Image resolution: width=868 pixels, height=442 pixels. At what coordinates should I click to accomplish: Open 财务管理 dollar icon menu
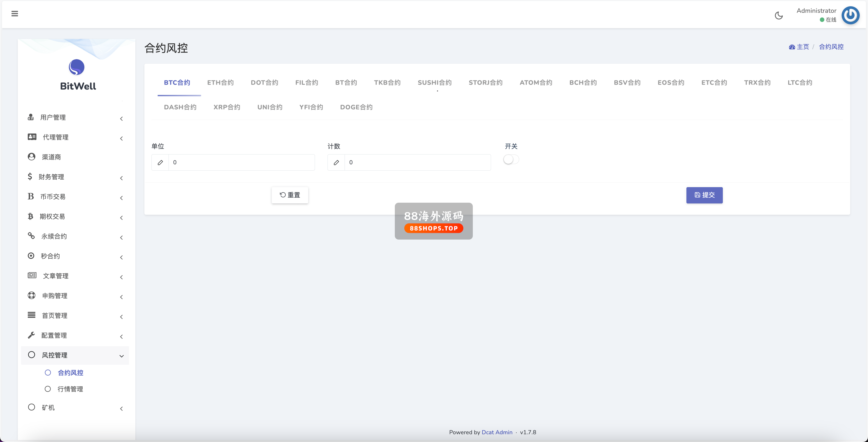(x=30, y=177)
